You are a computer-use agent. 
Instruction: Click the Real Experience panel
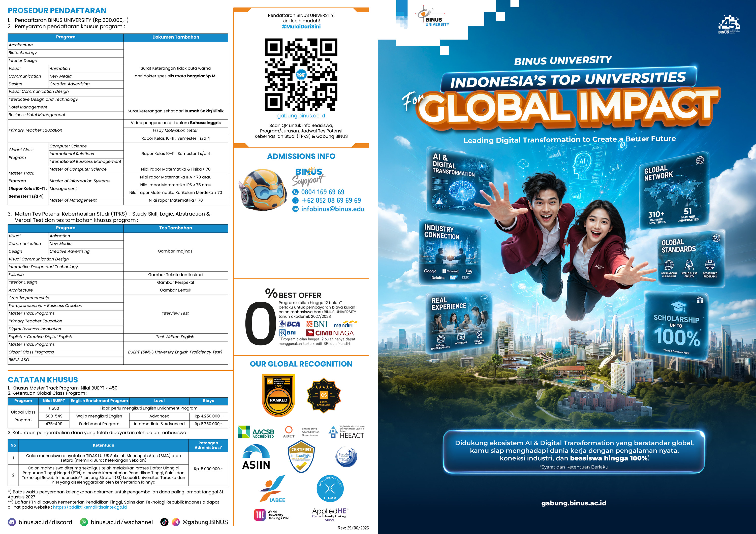(x=459, y=323)
